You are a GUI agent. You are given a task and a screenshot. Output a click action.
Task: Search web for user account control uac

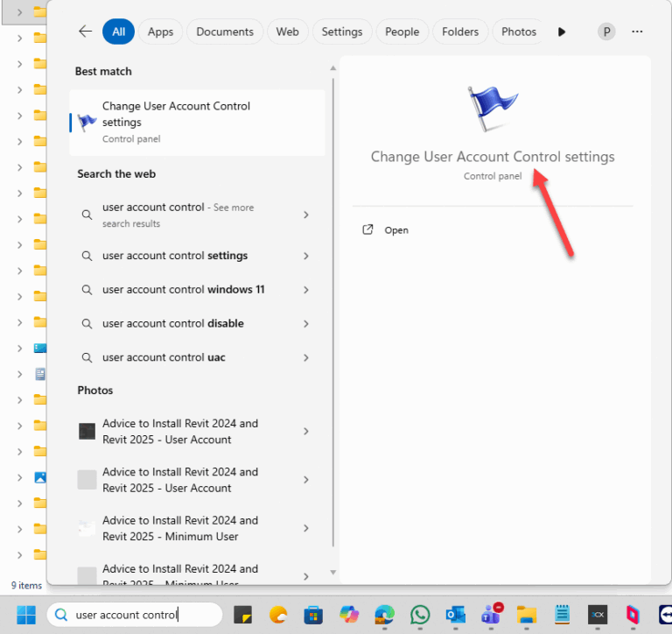click(x=195, y=357)
